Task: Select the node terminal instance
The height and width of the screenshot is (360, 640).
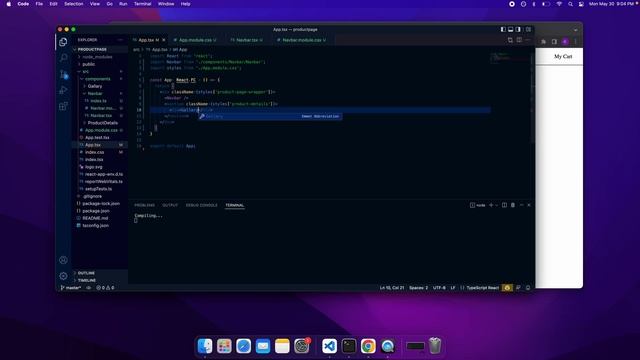Action: [478, 205]
